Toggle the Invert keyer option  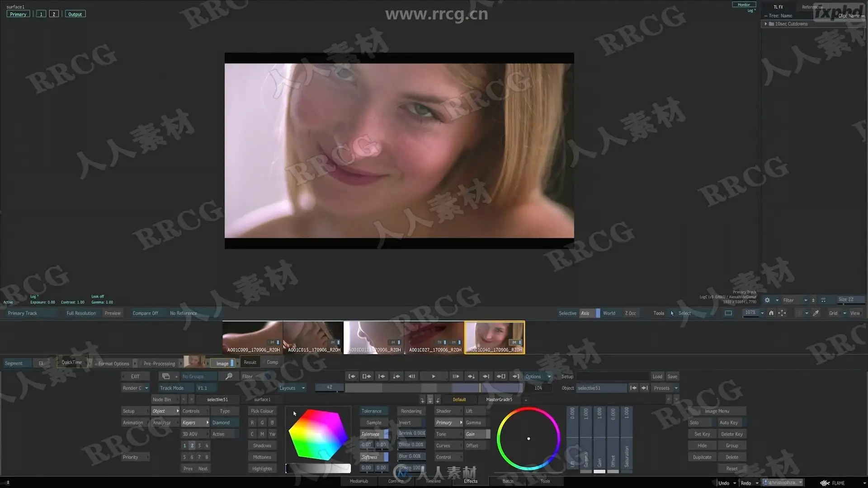point(411,422)
